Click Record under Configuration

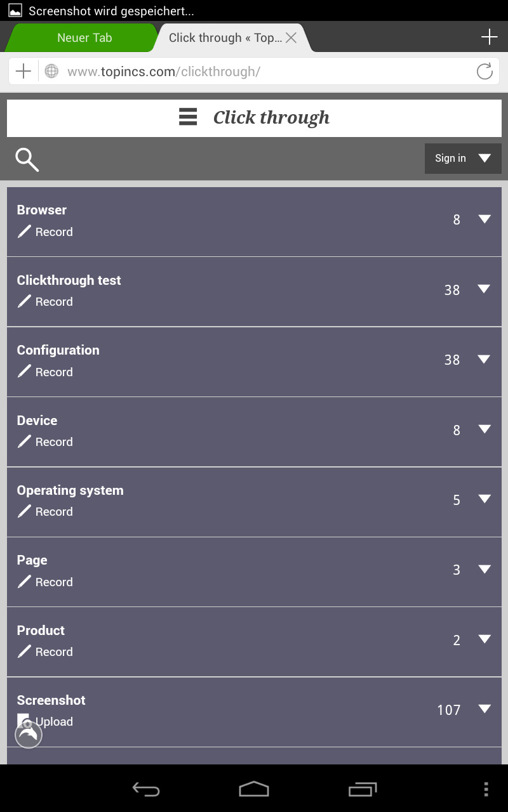53,372
